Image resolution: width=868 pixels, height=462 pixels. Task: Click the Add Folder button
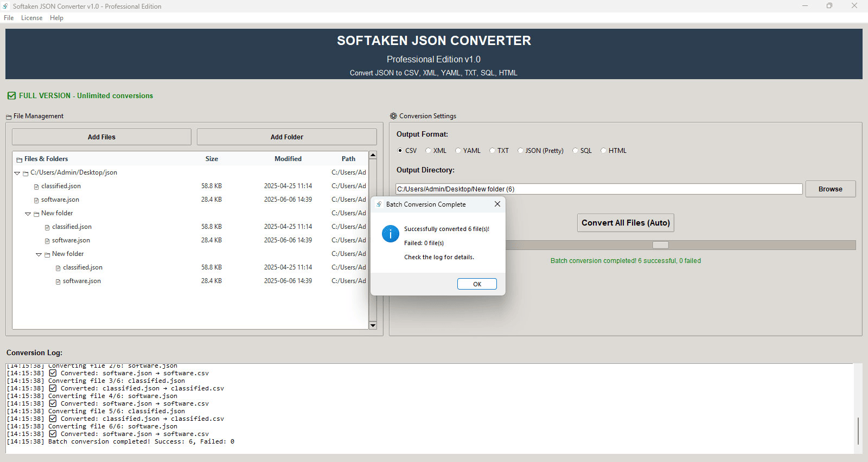287,137
